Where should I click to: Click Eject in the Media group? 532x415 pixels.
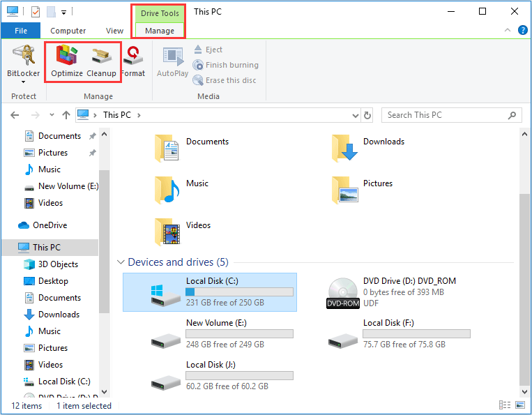click(x=208, y=50)
